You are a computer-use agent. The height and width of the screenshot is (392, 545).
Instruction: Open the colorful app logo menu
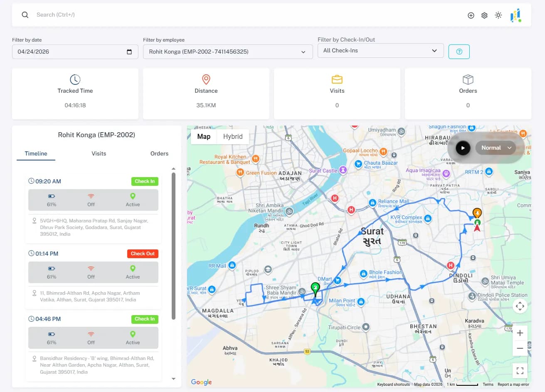click(515, 15)
